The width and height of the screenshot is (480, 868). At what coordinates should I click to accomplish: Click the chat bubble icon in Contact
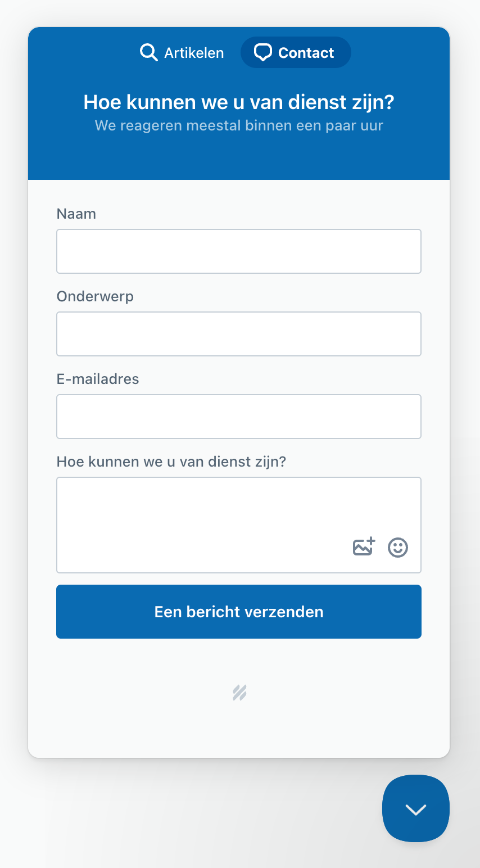coord(263,53)
